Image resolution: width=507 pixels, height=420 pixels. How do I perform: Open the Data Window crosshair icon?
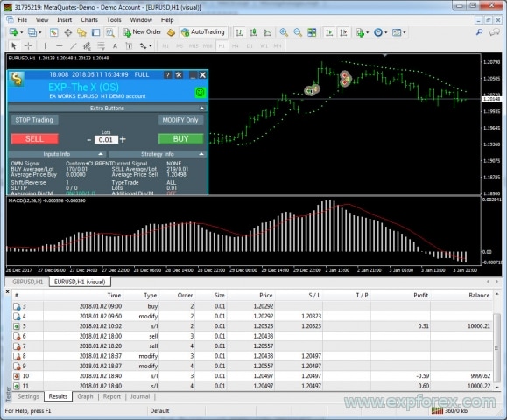point(68,32)
